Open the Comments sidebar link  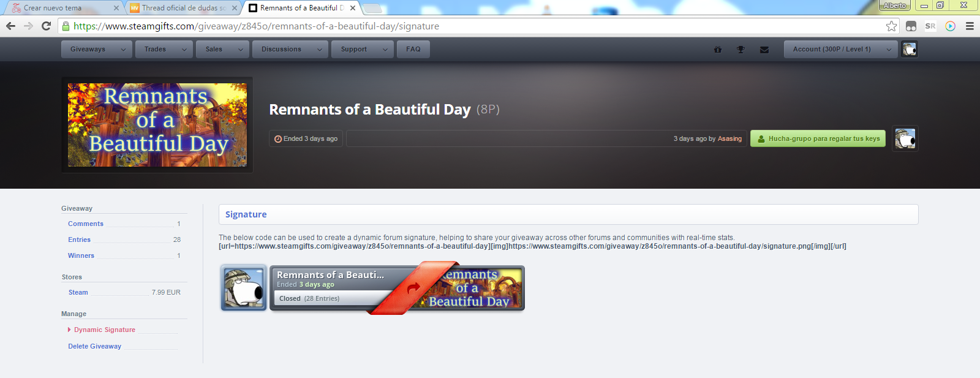(86, 224)
